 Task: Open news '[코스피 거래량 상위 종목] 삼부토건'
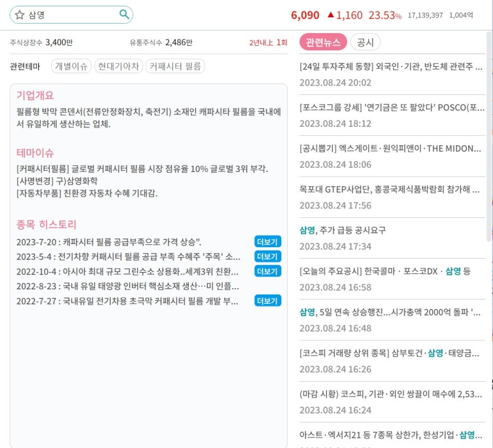coord(389,353)
